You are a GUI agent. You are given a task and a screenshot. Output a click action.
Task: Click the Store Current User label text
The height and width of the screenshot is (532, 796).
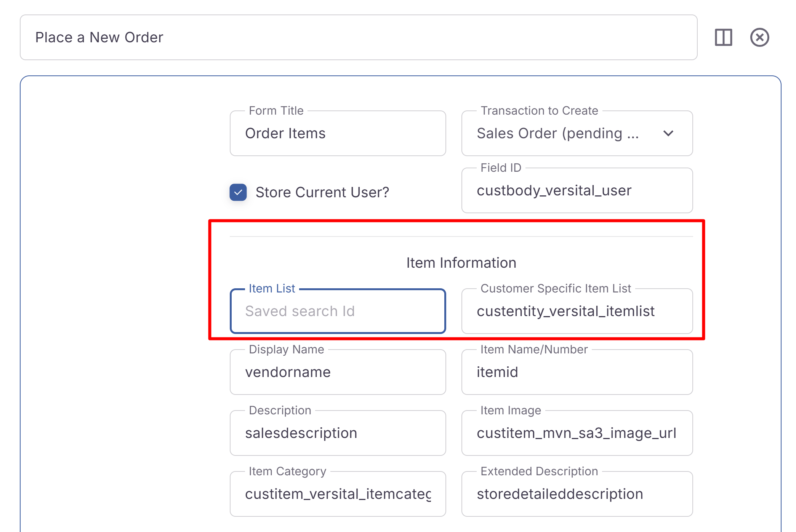322,192
